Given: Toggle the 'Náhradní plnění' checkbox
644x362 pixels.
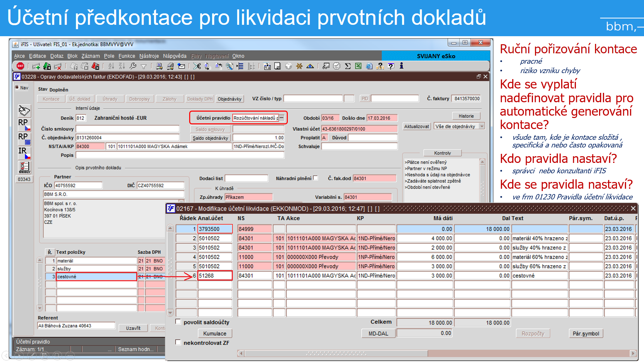Looking at the screenshot, I should [315, 178].
